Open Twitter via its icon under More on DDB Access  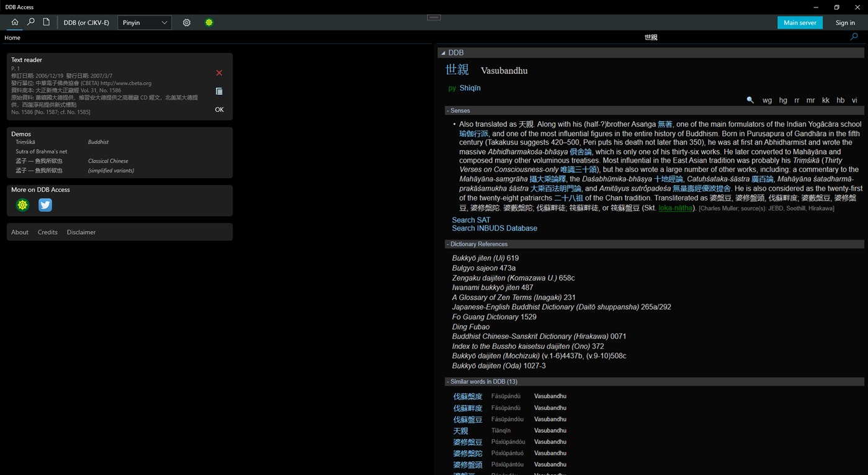[x=45, y=204]
